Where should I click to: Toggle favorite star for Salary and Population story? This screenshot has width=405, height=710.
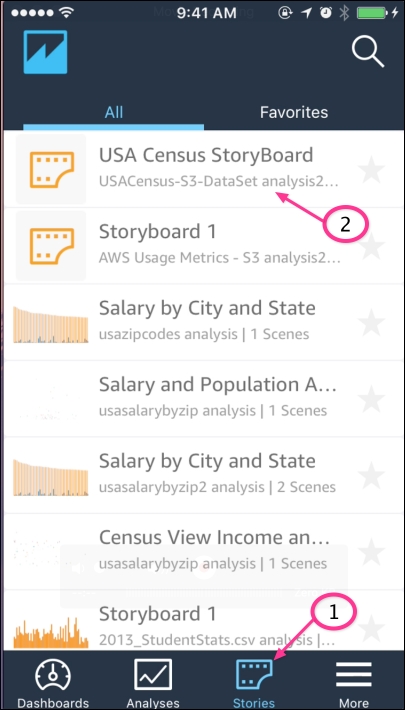(x=371, y=398)
